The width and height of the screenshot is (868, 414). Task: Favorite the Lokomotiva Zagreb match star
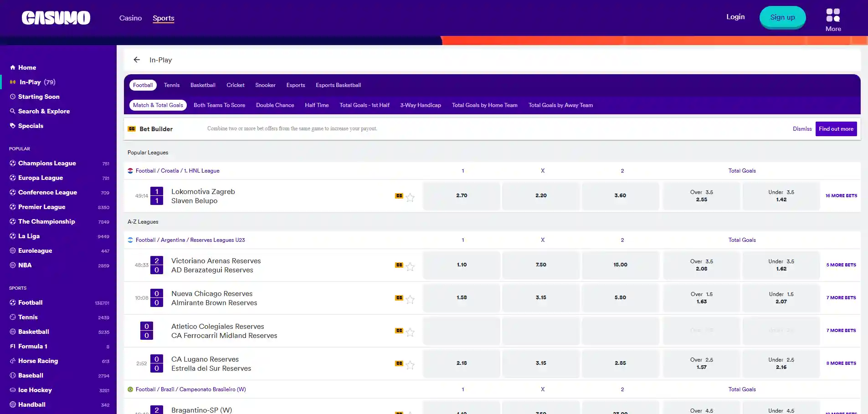pyautogui.click(x=410, y=197)
